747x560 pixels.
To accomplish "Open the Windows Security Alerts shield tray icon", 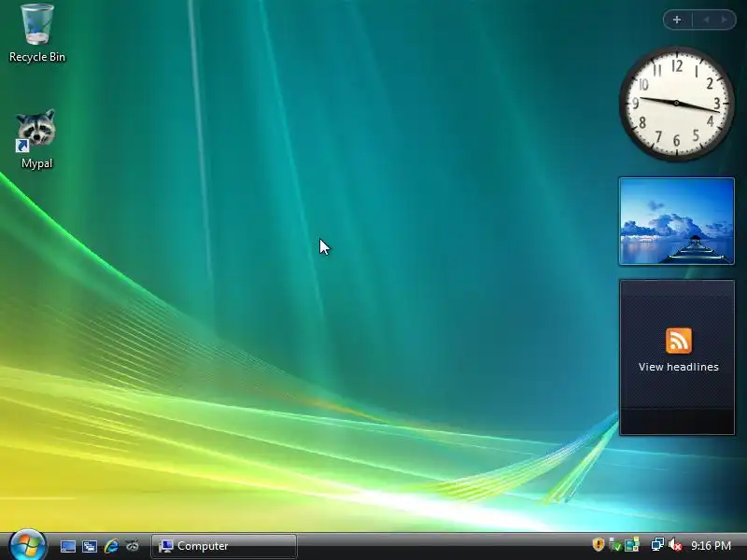I will [598, 544].
